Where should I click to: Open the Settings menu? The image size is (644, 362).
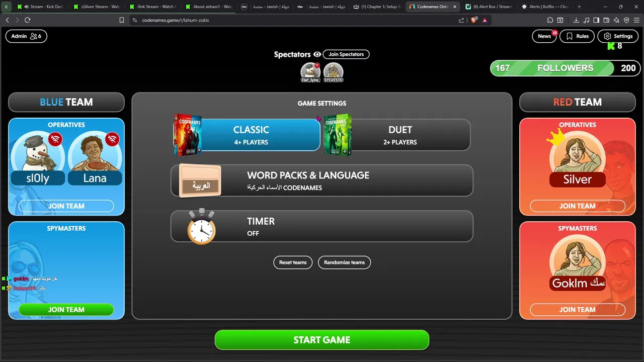pyautogui.click(x=617, y=36)
